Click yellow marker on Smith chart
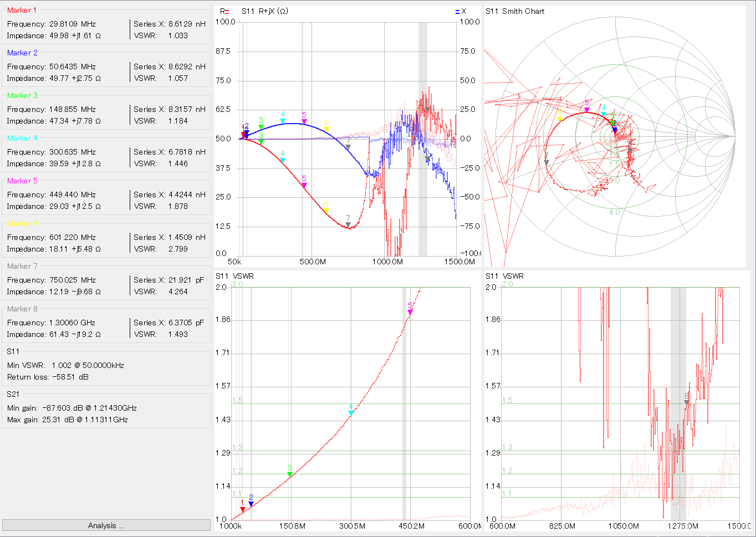The width and height of the screenshot is (756, 537). click(x=560, y=119)
